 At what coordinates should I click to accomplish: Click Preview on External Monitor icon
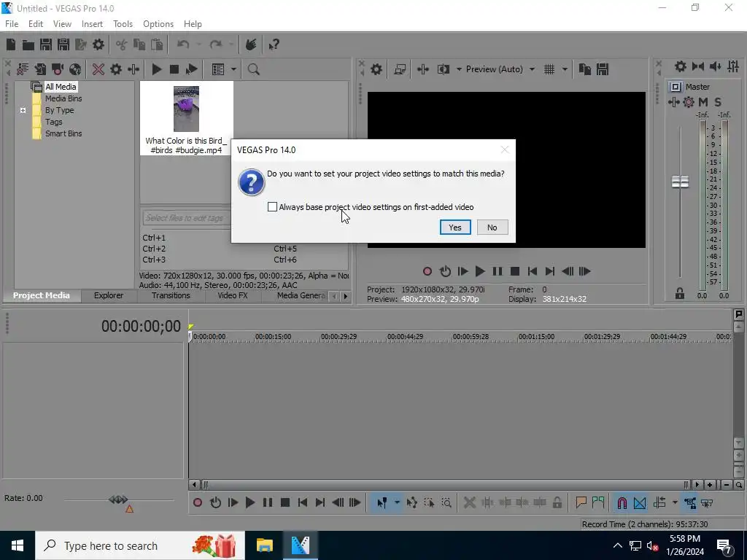click(400, 69)
